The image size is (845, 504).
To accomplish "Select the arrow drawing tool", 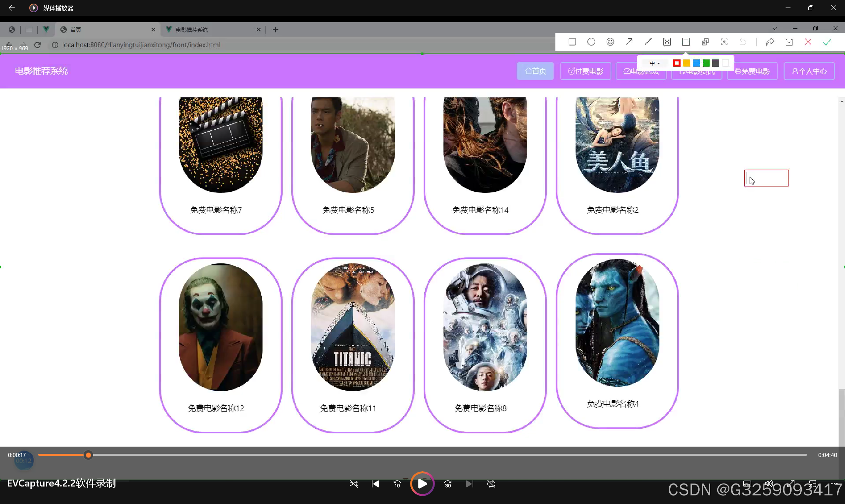I will point(629,42).
